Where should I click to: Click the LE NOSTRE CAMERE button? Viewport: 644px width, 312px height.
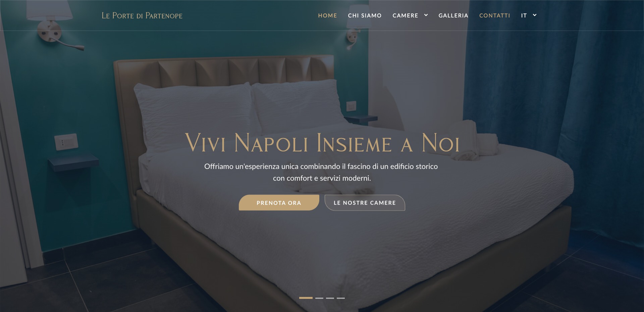[x=365, y=203]
